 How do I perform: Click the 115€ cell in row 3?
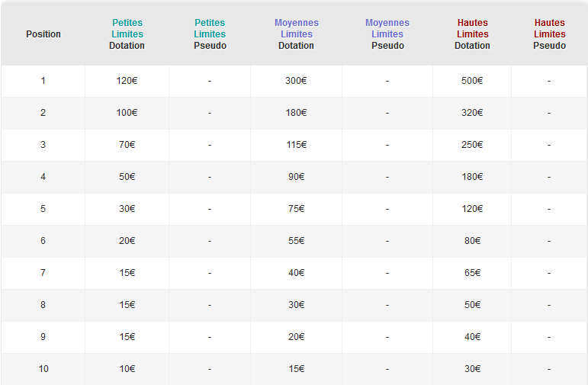(296, 145)
